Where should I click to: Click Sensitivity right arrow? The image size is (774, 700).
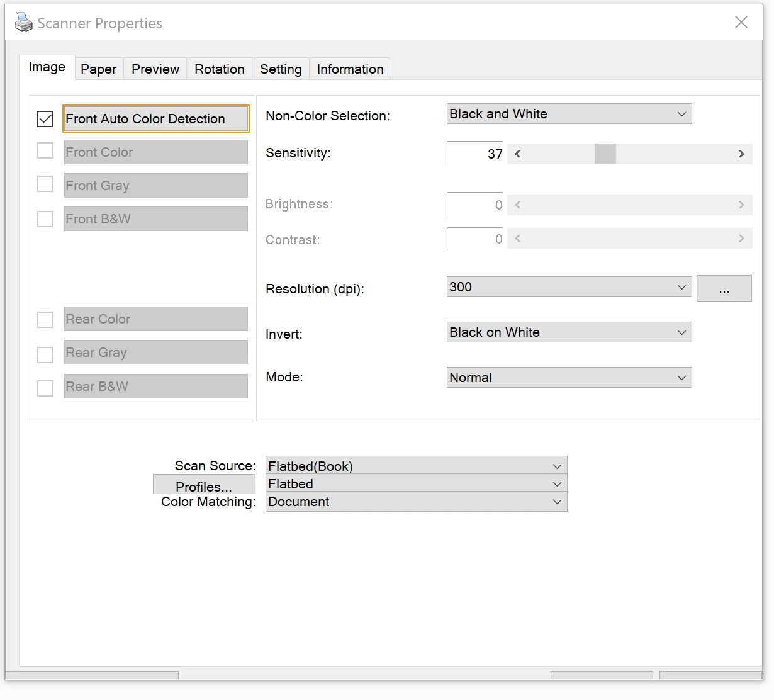tap(741, 154)
